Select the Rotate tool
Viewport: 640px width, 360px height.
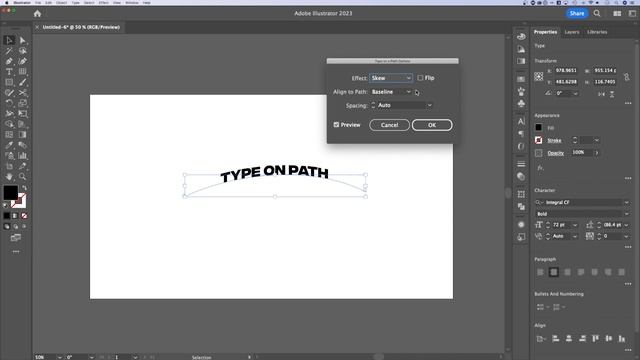pos(9,103)
